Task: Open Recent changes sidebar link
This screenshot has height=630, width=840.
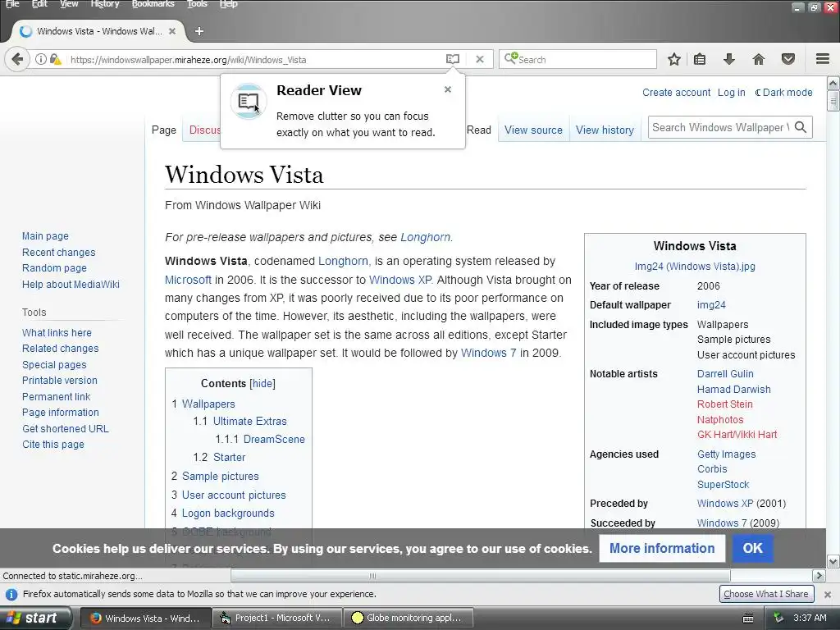Action: [x=59, y=253]
